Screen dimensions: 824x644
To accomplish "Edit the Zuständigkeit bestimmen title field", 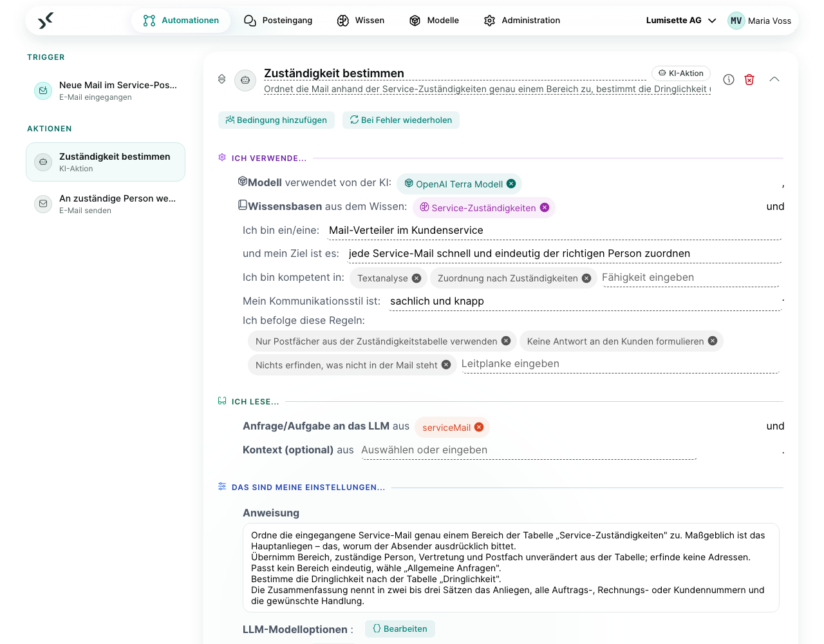I will (454, 73).
